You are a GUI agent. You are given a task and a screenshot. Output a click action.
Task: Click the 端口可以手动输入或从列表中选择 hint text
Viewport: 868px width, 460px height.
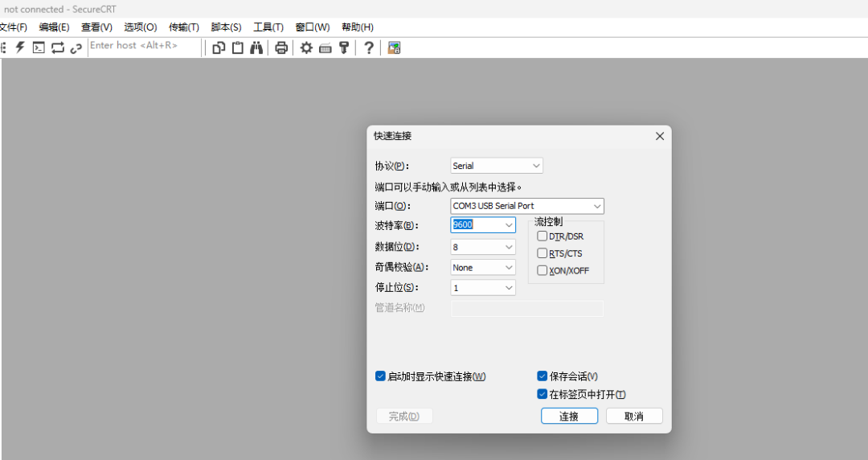448,187
